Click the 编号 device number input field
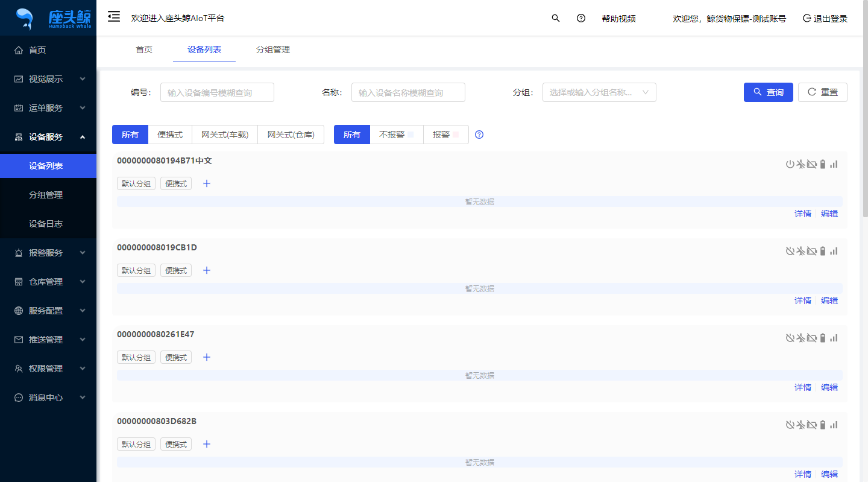Image resolution: width=868 pixels, height=482 pixels. click(217, 92)
